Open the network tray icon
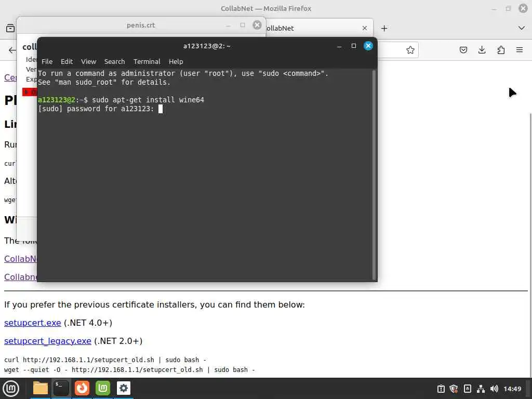Image resolution: width=532 pixels, height=399 pixels. pyautogui.click(x=481, y=389)
